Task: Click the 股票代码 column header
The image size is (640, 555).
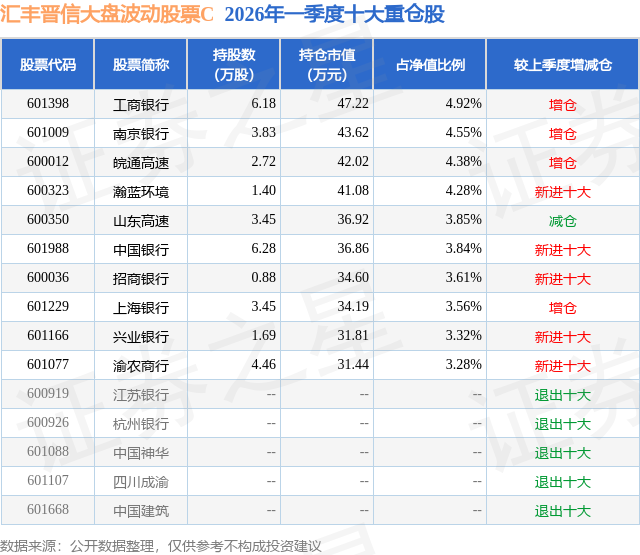Action: click(48, 64)
